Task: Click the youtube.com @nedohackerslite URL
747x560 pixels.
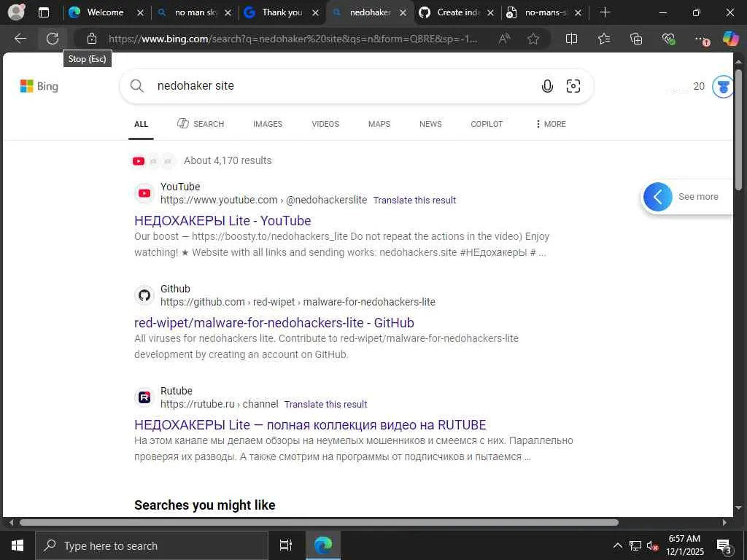Action: click(x=263, y=200)
